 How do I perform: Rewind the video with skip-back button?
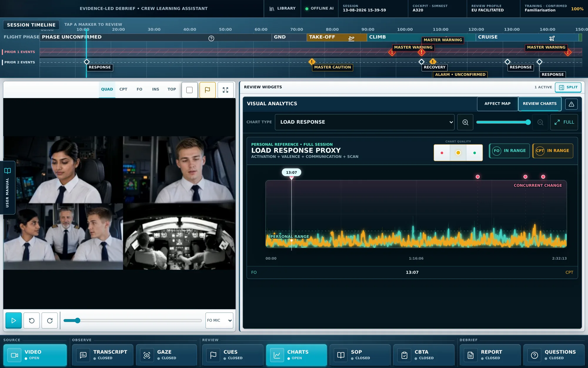32,320
